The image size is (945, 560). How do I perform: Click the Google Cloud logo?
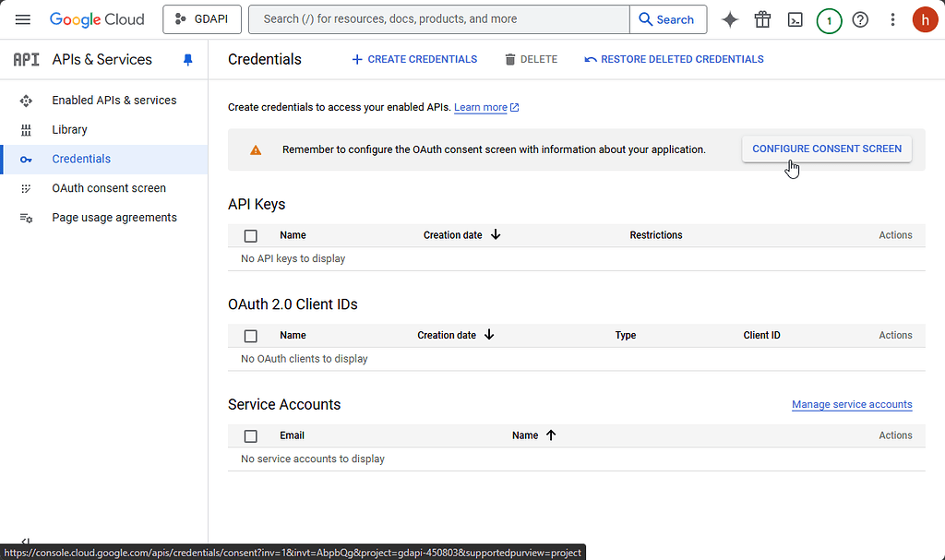click(x=97, y=19)
